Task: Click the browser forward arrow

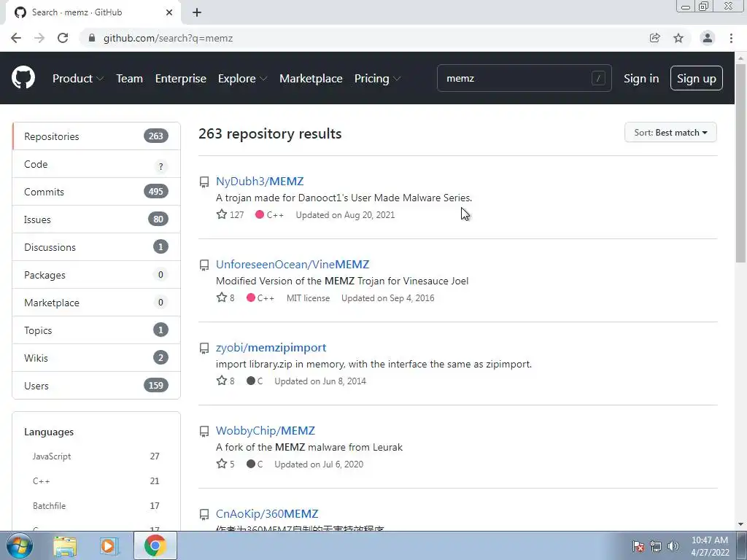Action: tap(39, 38)
